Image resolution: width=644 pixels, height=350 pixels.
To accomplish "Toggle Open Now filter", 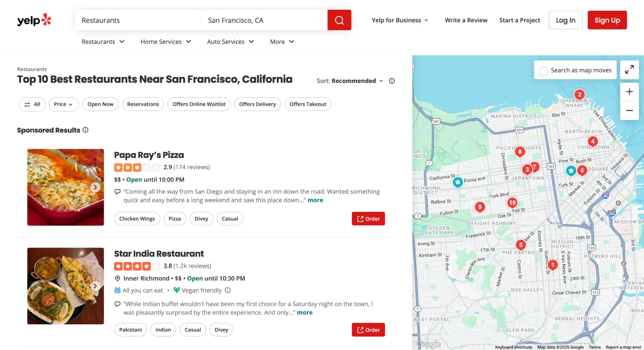I will click(x=100, y=104).
